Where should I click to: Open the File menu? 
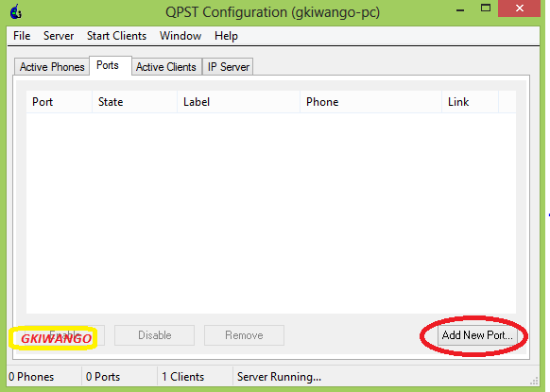(22, 36)
